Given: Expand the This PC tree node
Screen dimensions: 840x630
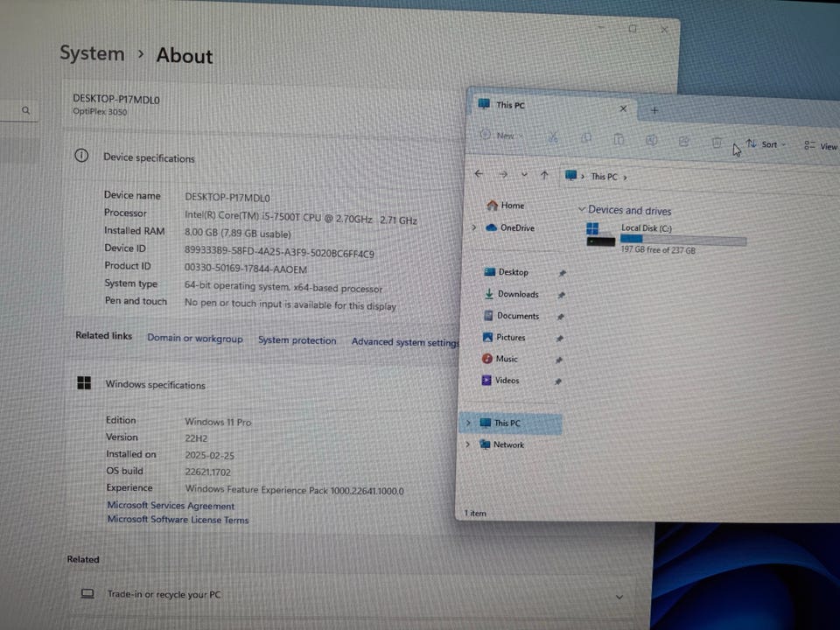Looking at the screenshot, I should pos(469,423).
